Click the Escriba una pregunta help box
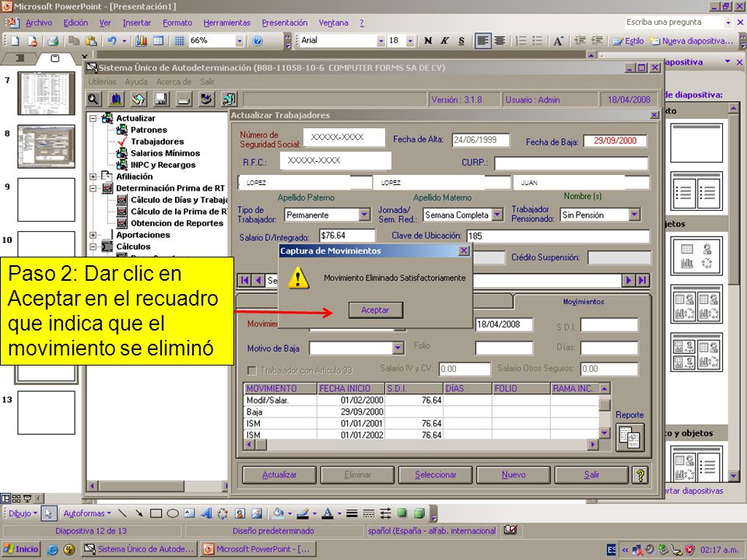Viewport: 747px width, 560px height. [674, 23]
